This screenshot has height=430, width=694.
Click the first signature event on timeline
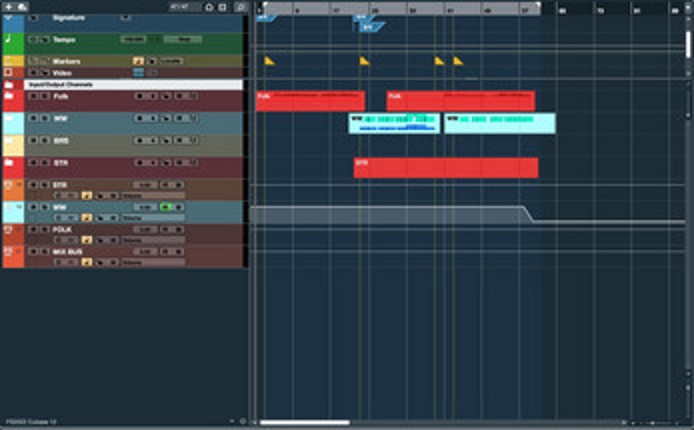[266, 18]
